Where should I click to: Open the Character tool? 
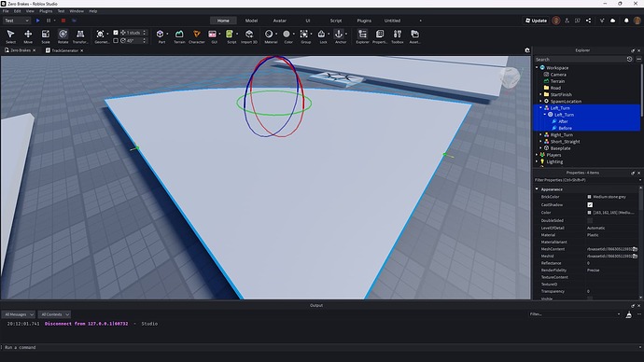pyautogui.click(x=197, y=36)
